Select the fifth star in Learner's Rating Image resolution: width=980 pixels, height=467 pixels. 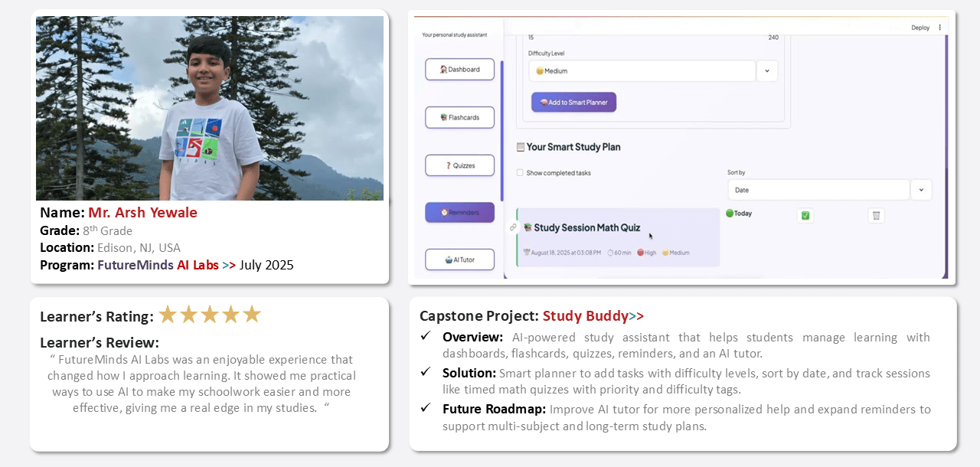[x=252, y=315]
